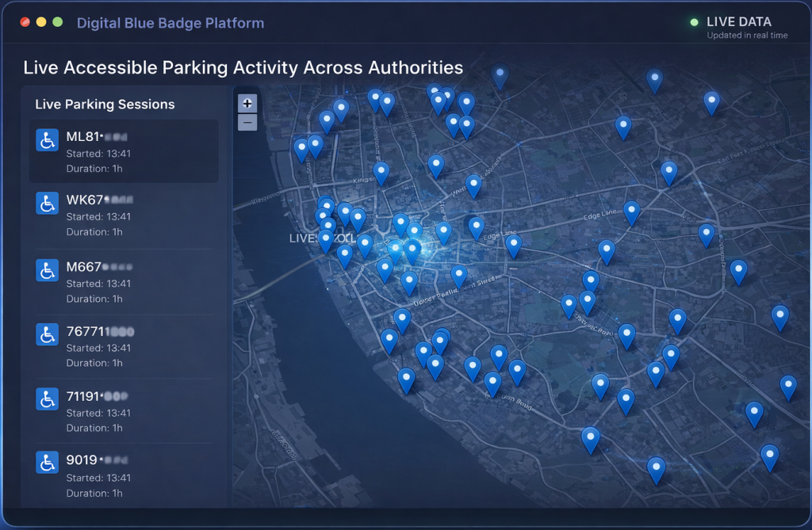
Task: Click the red close window button
Action: pyautogui.click(x=25, y=22)
